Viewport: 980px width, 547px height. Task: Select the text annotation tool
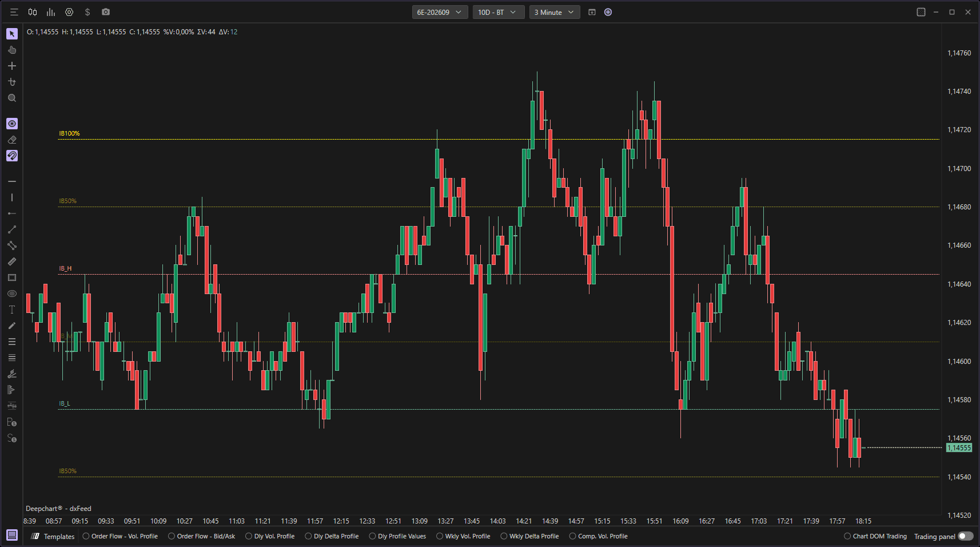point(12,310)
